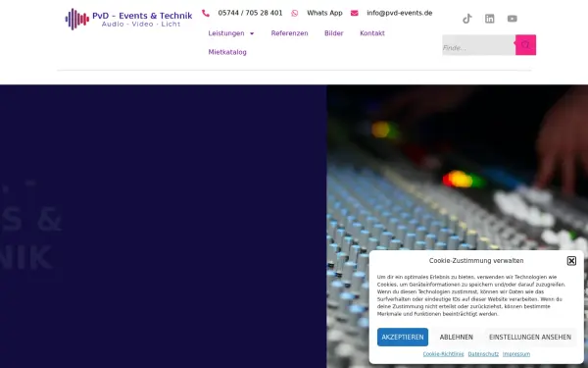
Task: Expand the Leistungen dropdown arrow
Action: [x=252, y=33]
